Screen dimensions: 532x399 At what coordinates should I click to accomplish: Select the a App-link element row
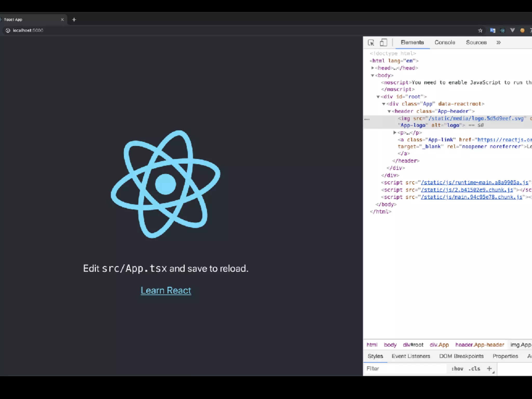pos(465,147)
